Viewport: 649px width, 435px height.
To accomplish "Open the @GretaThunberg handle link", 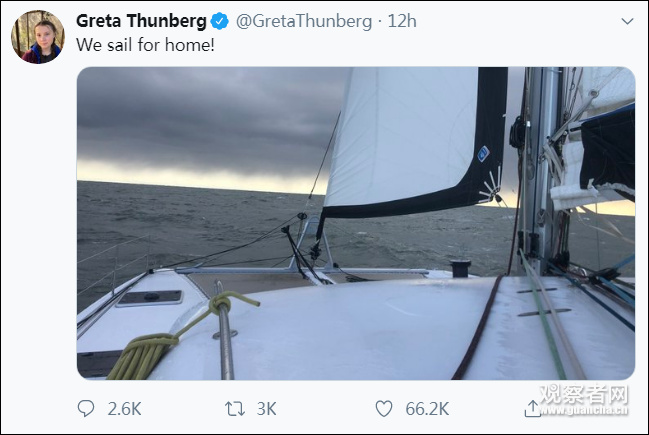I will 303,21.
